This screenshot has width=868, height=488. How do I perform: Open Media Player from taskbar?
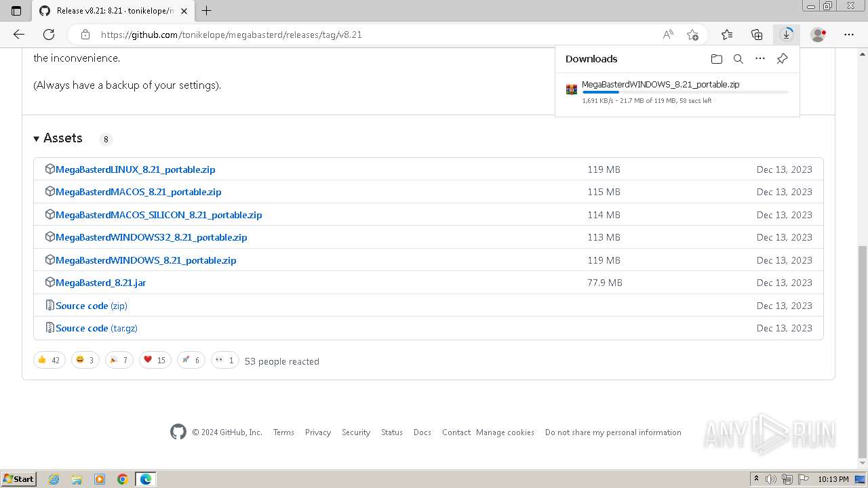pos(100,479)
